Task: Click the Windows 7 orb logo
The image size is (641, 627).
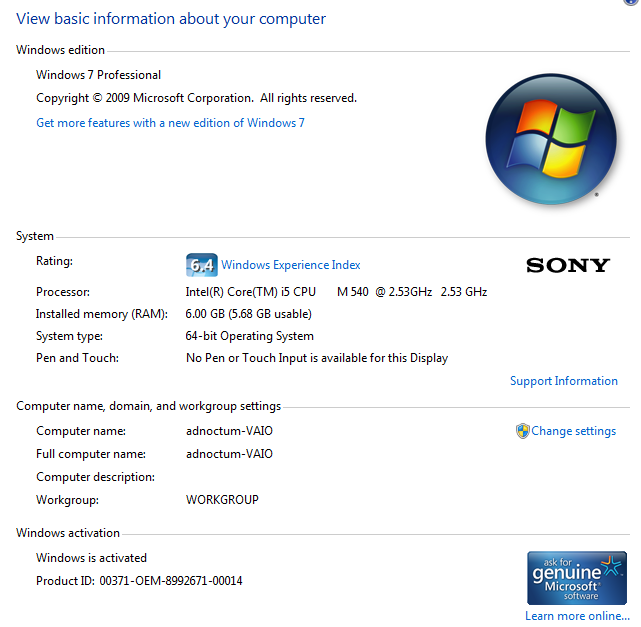Action: click(x=551, y=139)
